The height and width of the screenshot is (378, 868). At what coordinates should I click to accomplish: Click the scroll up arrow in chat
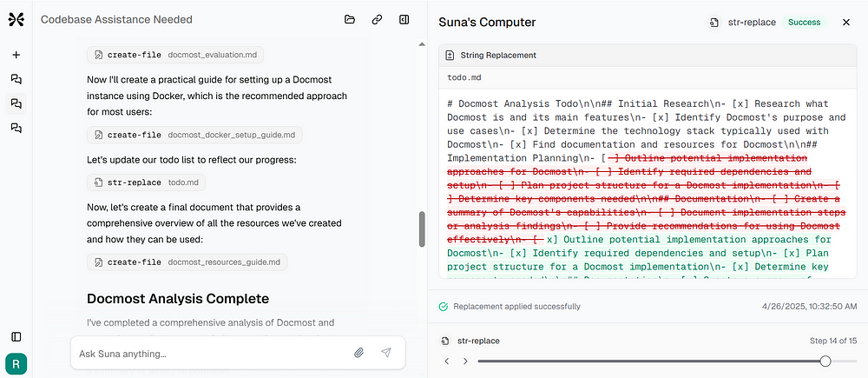(x=422, y=43)
